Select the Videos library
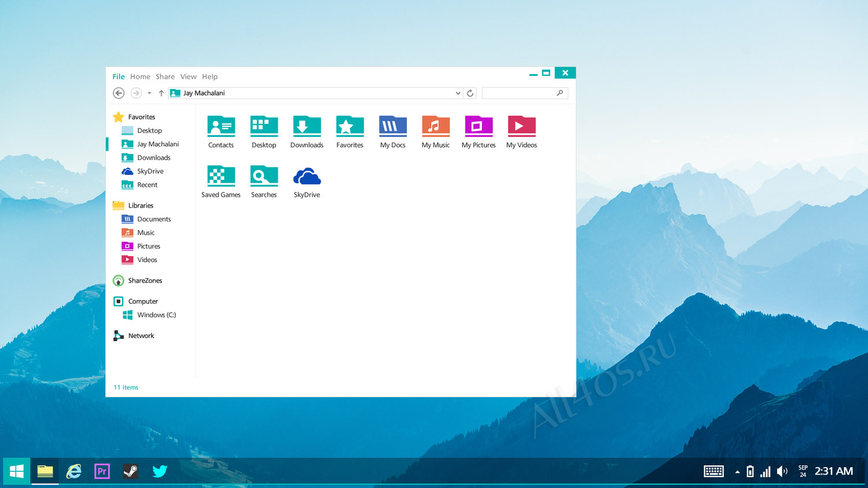This screenshot has width=868, height=488. coord(146,260)
